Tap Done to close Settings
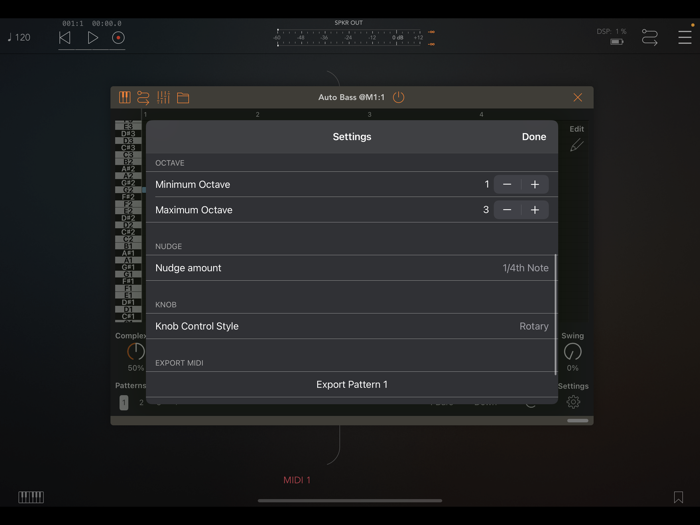Image resolution: width=700 pixels, height=525 pixels. tap(534, 137)
